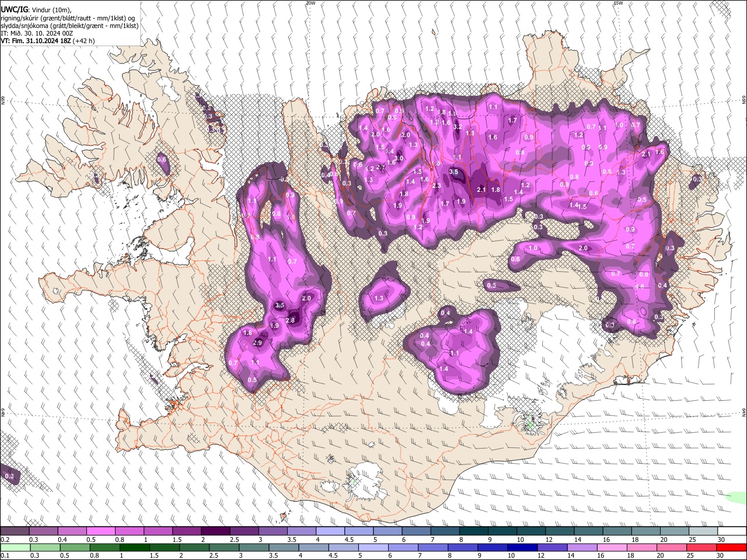Click the small 0.5 elongated purple blob

point(501,286)
